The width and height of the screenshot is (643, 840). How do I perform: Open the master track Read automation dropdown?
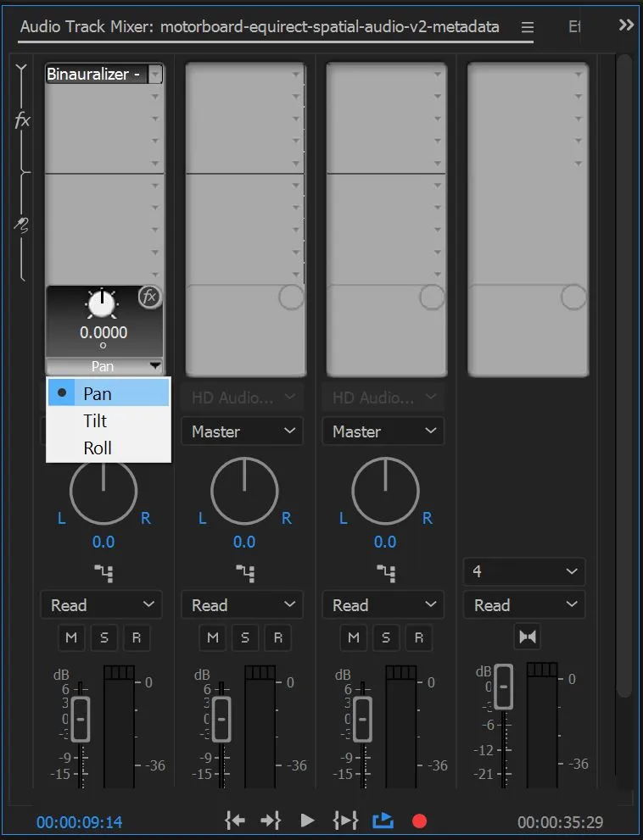[x=524, y=605]
